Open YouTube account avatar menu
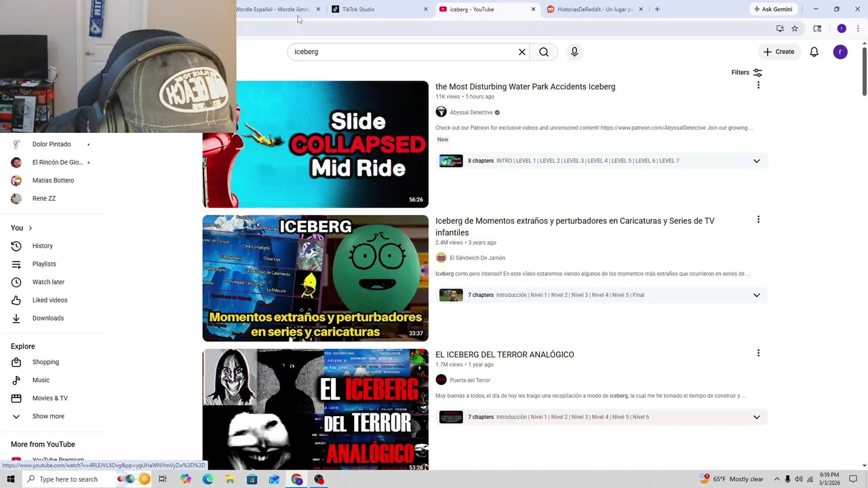This screenshot has width=868, height=488. tap(840, 52)
